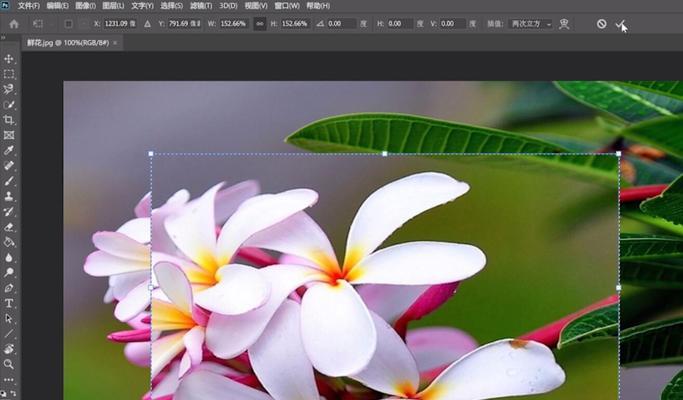Open the 图层(L) menu
Viewport: 683px width, 400px height.
(x=113, y=6)
